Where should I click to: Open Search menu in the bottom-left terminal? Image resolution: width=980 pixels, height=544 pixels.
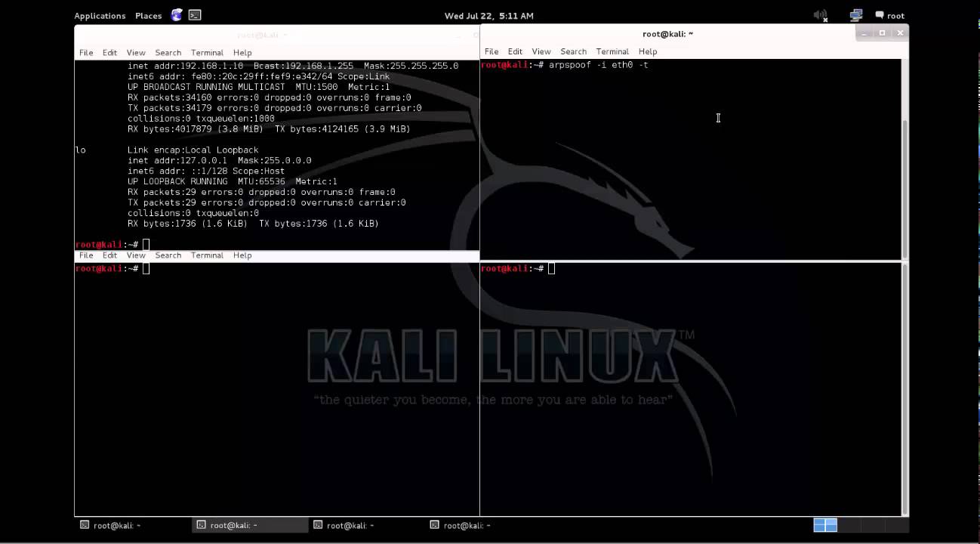point(168,255)
